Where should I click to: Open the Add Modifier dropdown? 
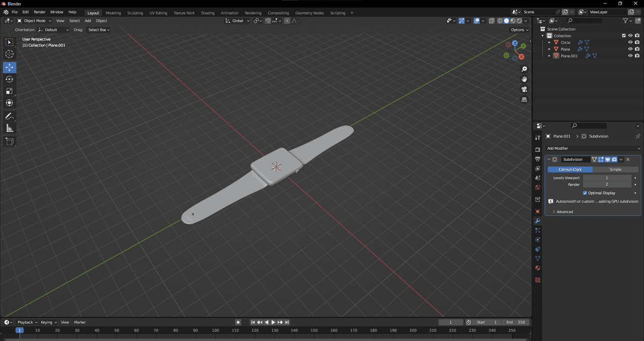593,149
